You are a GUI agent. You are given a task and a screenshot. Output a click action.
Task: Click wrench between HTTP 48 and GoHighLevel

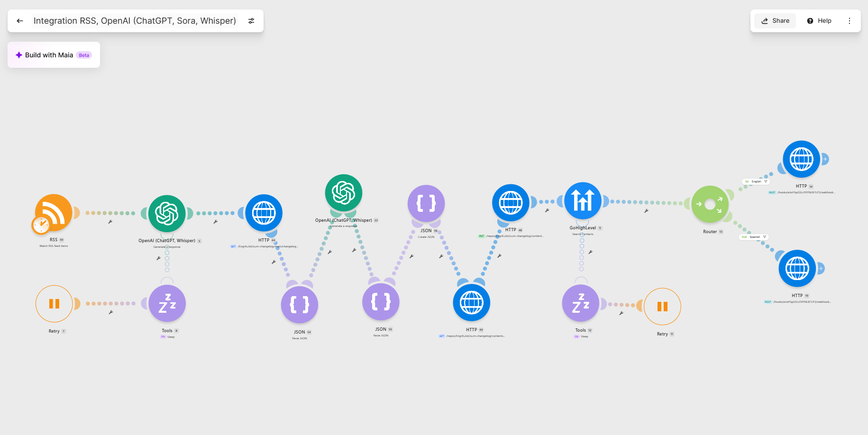[x=547, y=210]
